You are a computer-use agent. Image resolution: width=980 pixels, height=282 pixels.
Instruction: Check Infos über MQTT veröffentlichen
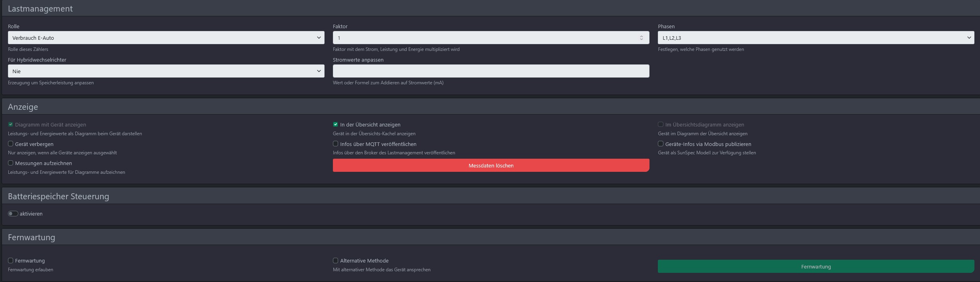pos(336,144)
